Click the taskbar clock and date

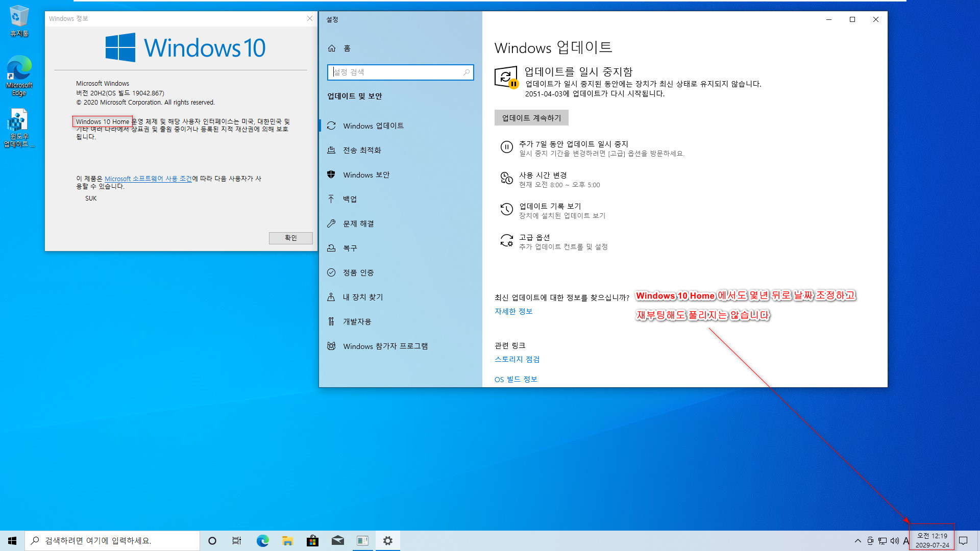(x=932, y=541)
